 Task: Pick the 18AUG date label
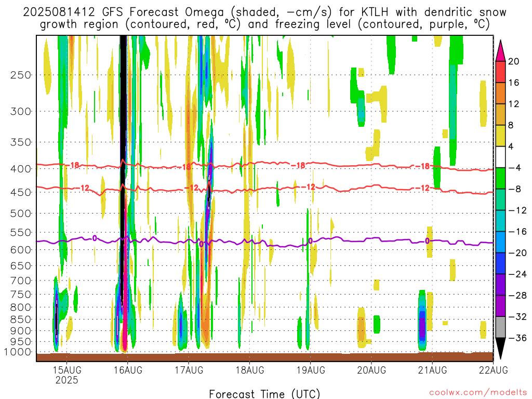click(250, 370)
